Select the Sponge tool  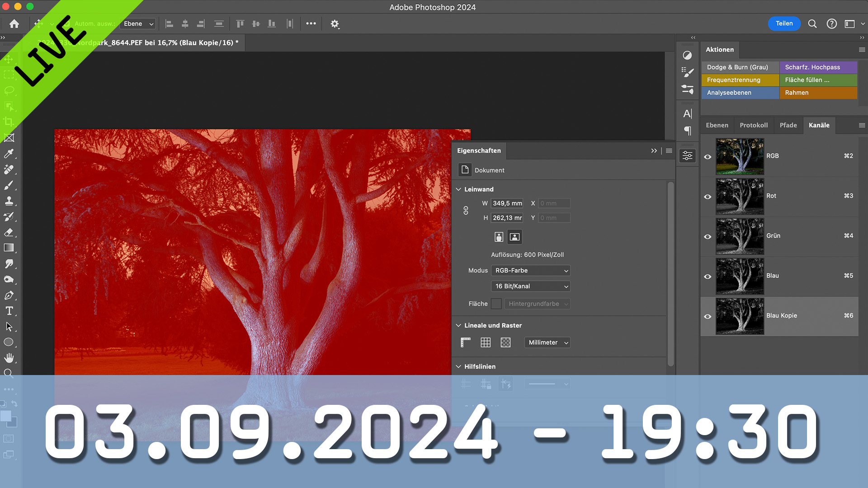tap(9, 279)
